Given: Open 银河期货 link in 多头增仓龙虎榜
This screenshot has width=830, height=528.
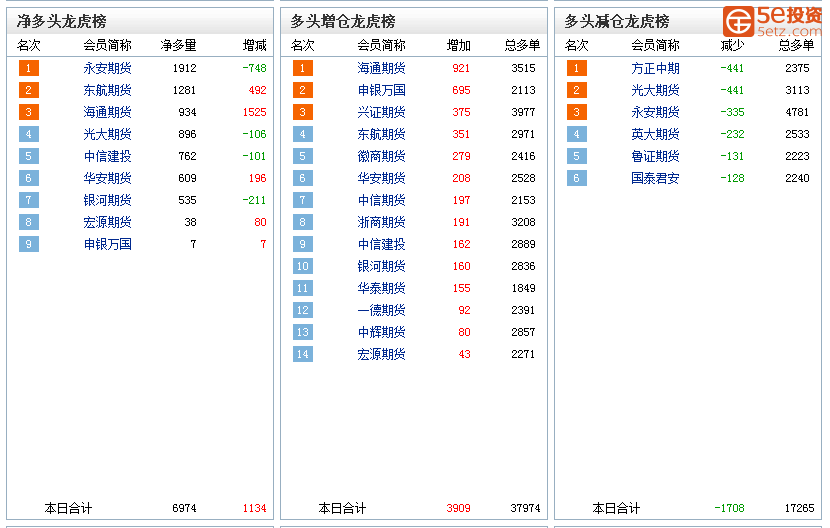Looking at the screenshot, I should [x=381, y=266].
